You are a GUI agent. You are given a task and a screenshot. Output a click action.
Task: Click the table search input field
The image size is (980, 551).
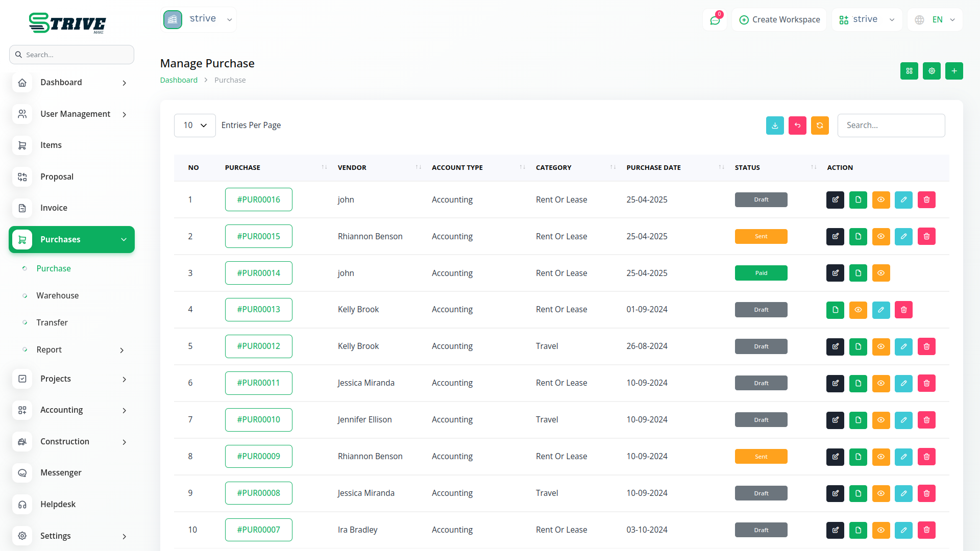(x=891, y=126)
